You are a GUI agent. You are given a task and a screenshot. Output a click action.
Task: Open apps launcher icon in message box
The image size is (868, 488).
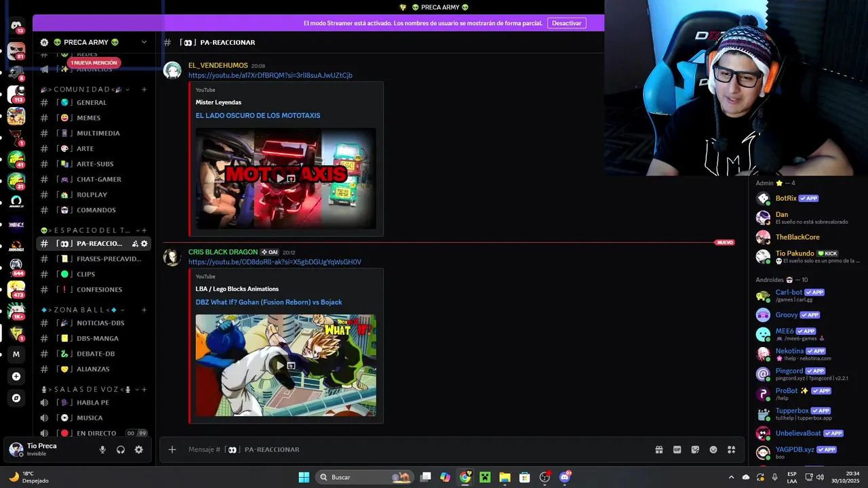click(x=731, y=449)
